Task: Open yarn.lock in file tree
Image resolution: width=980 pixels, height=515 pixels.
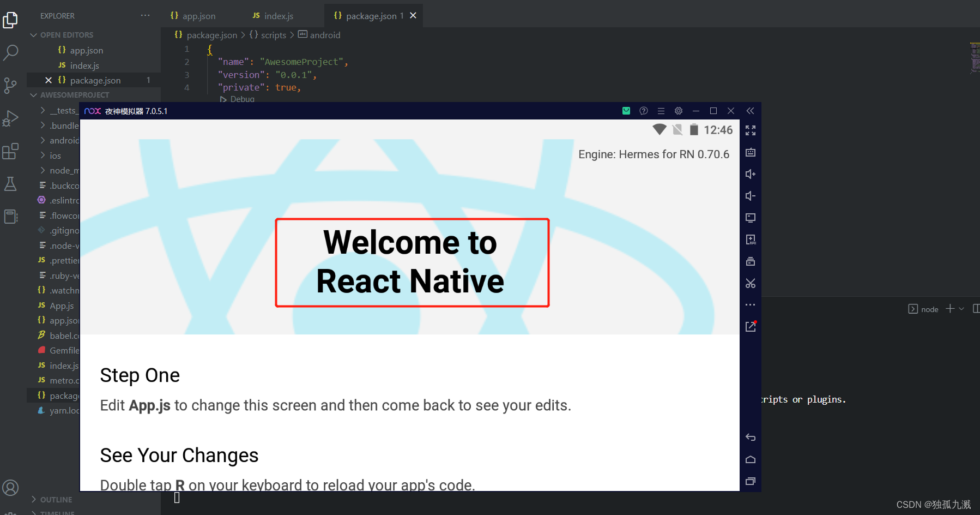Action: coord(59,410)
